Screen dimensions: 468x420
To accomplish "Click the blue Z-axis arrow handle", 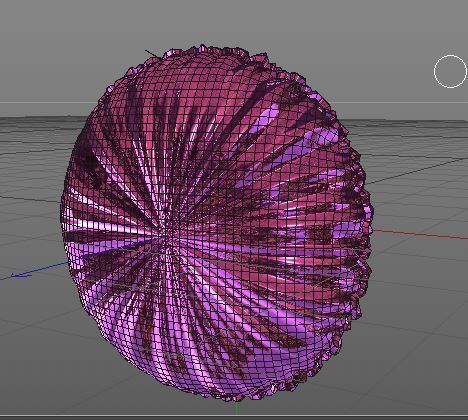I will (x=21, y=275).
